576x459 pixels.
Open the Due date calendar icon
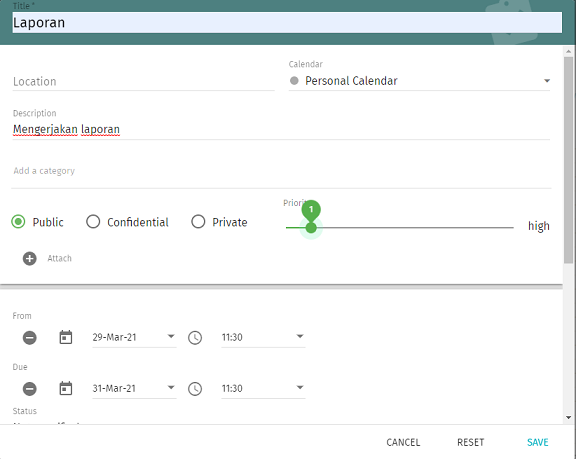click(x=66, y=388)
